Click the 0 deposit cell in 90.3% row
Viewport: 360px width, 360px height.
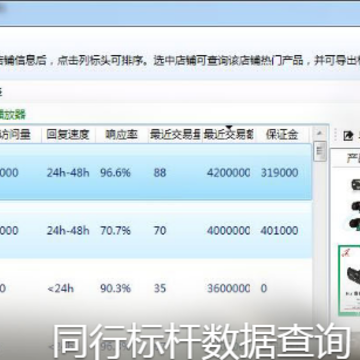[264, 288]
